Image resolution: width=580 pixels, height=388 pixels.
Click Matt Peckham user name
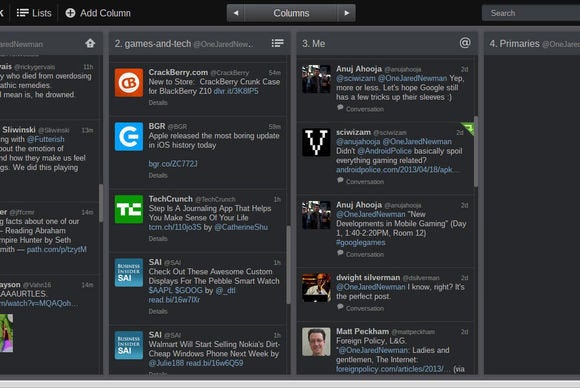pyautogui.click(x=362, y=331)
